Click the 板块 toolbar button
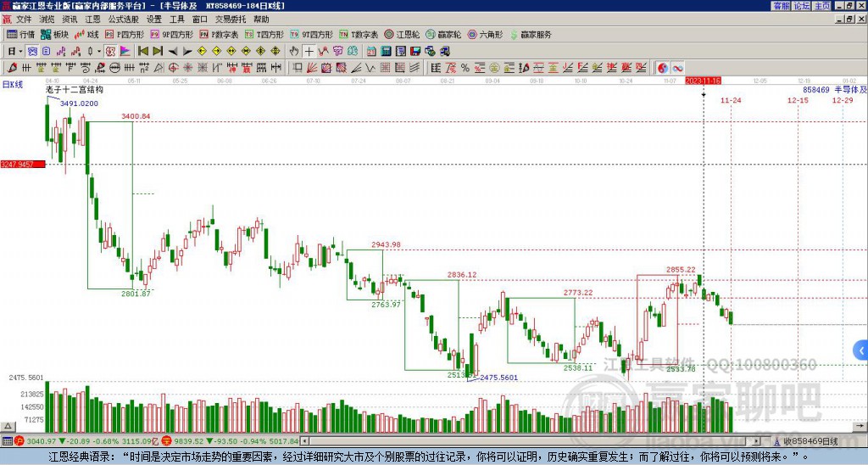Viewport: 868px width, 465px height. pyautogui.click(x=55, y=34)
